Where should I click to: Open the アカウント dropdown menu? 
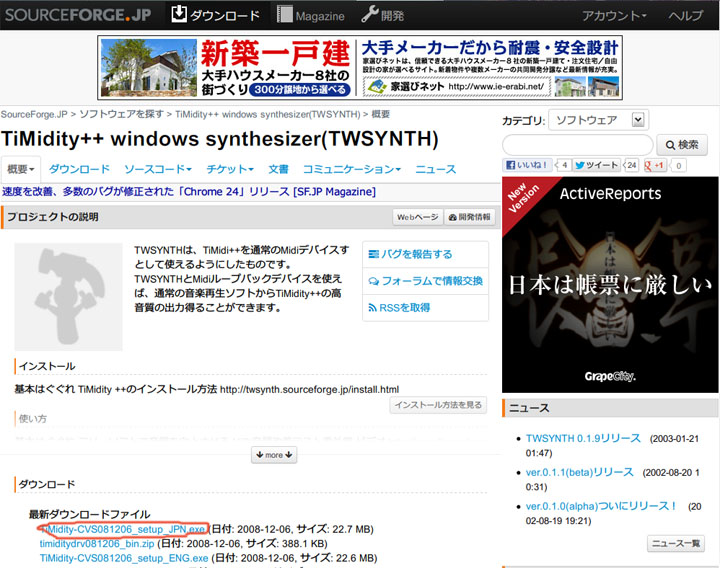614,16
